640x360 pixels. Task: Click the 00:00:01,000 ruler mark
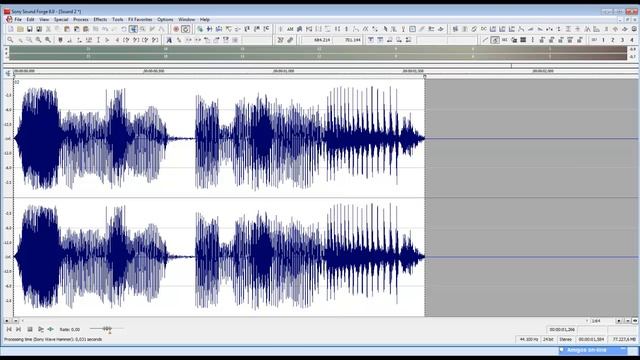(283, 71)
